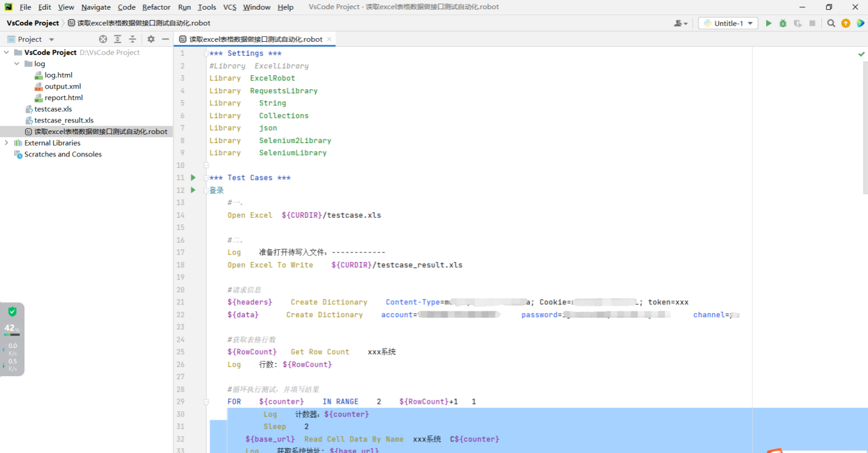
Task: Click the orange update arrow icon
Action: 846,23
